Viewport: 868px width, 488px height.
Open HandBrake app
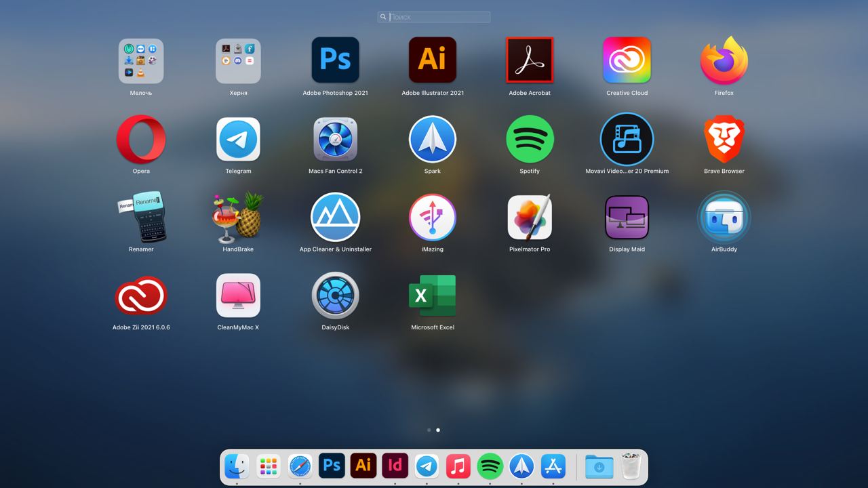click(x=238, y=218)
